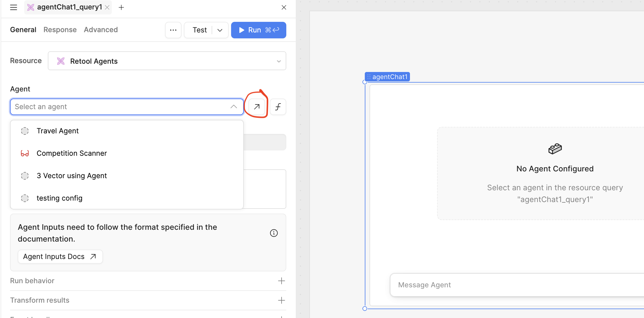Image resolution: width=644 pixels, height=318 pixels.
Task: Click the info icon in the Agent Inputs notice
Action: point(274,233)
